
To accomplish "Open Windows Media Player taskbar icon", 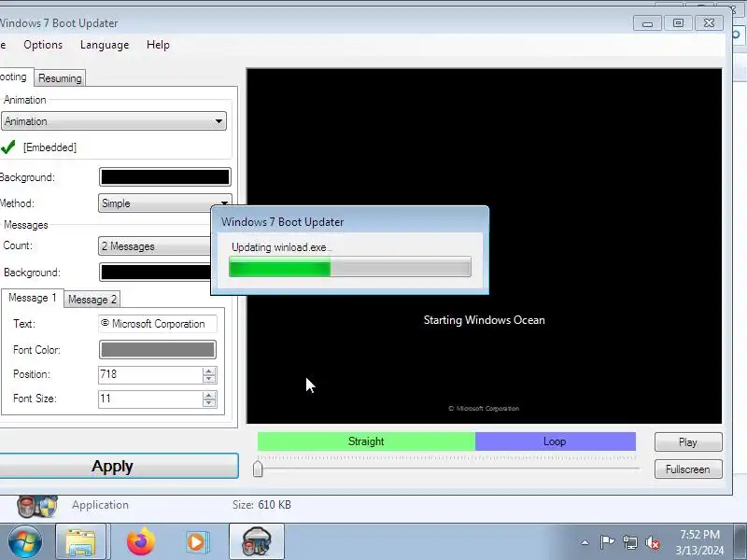I will pyautogui.click(x=196, y=542).
